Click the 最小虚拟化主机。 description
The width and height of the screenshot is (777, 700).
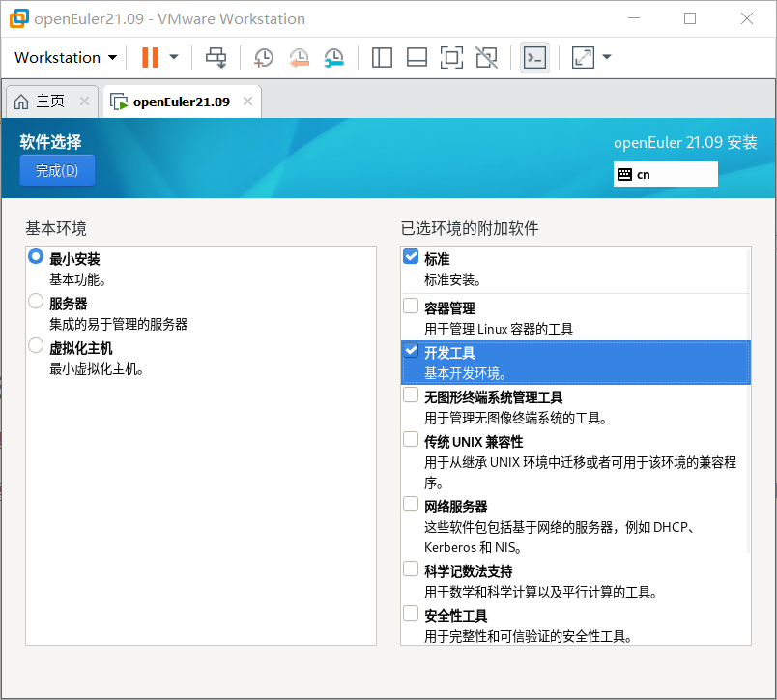[x=97, y=369]
